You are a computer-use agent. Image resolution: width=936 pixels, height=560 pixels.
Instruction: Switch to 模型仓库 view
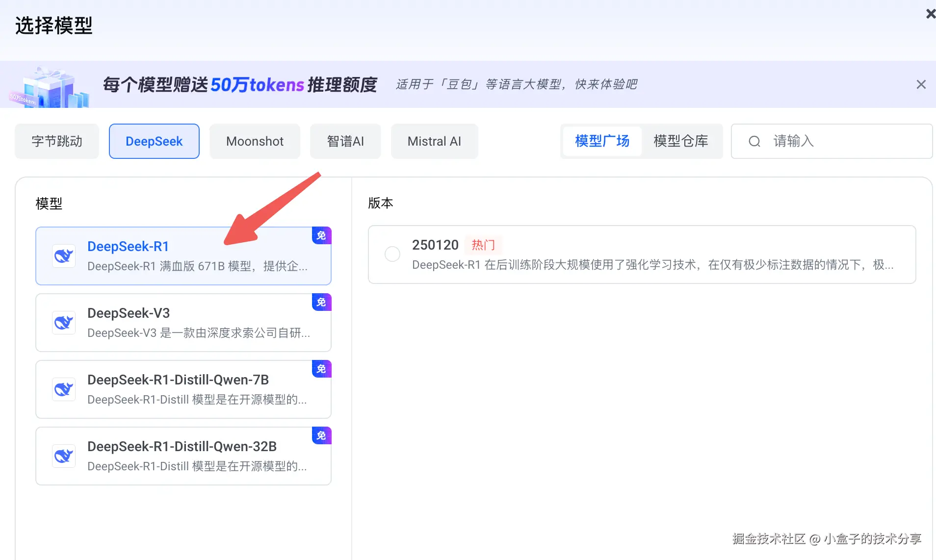(680, 141)
